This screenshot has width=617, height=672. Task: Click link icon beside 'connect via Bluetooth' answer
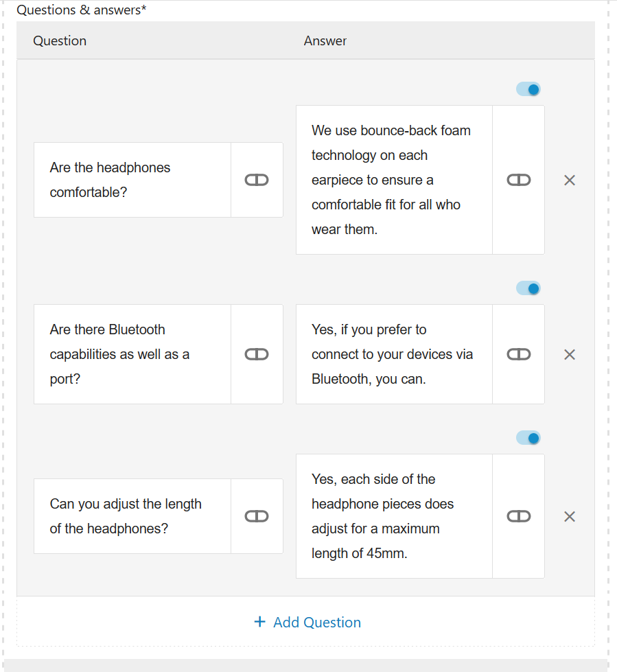click(518, 354)
